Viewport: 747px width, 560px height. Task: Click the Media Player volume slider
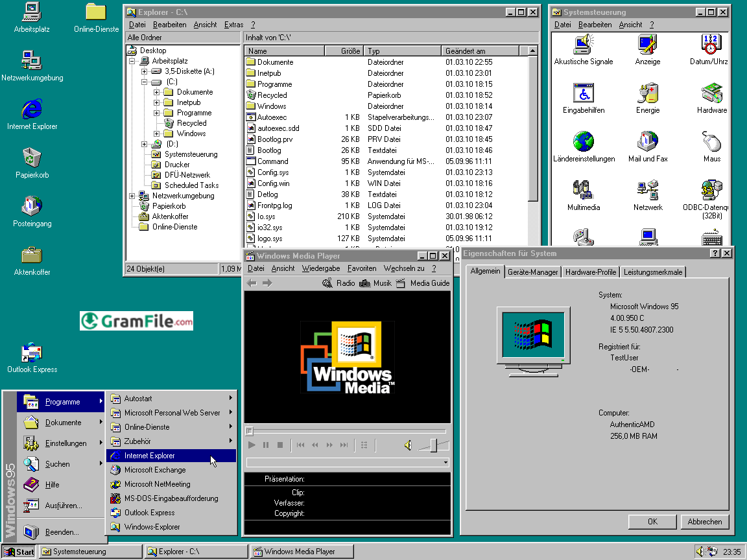(x=434, y=445)
